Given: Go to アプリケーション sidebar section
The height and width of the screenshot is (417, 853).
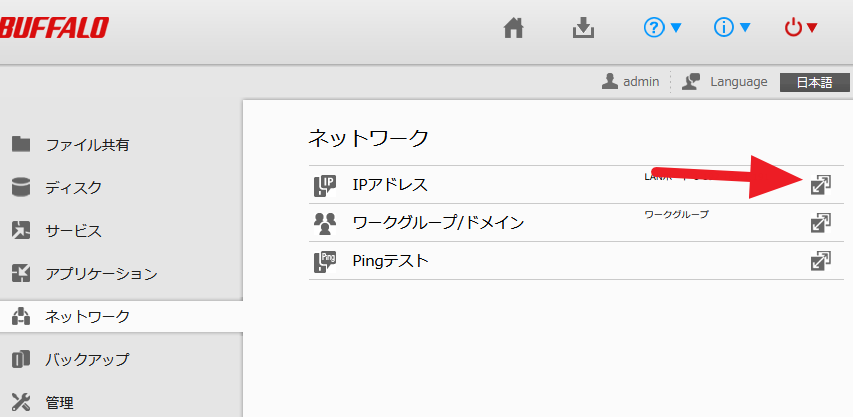Looking at the screenshot, I should pyautogui.click(x=101, y=273).
